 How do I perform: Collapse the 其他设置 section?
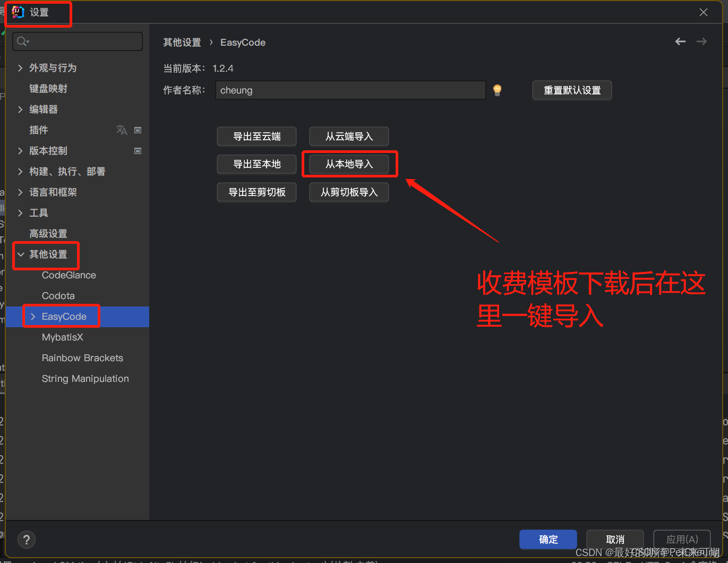click(x=20, y=254)
